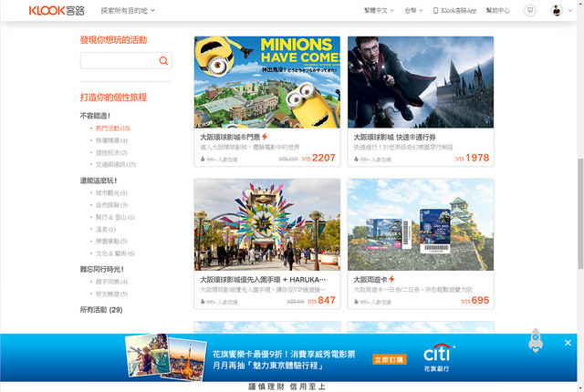This screenshot has width=584, height=392.
Task: Open the Osaka pass cards thumbnail
Action: (421, 224)
